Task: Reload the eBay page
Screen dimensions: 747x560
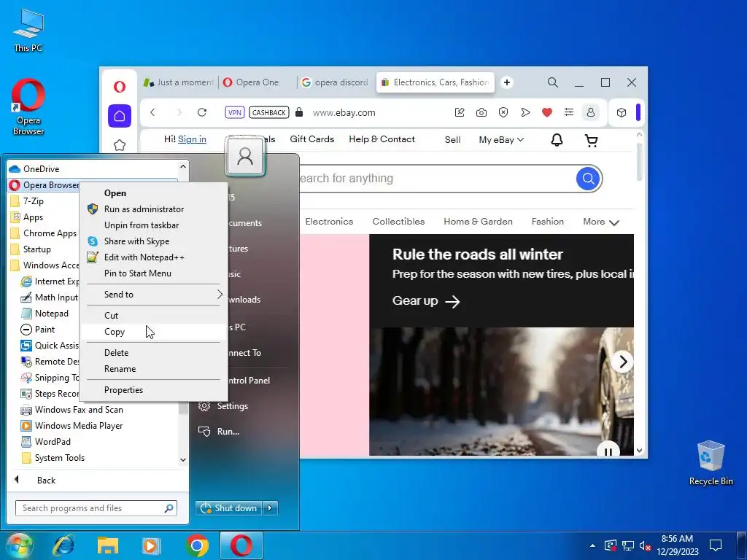Action: coord(202,112)
